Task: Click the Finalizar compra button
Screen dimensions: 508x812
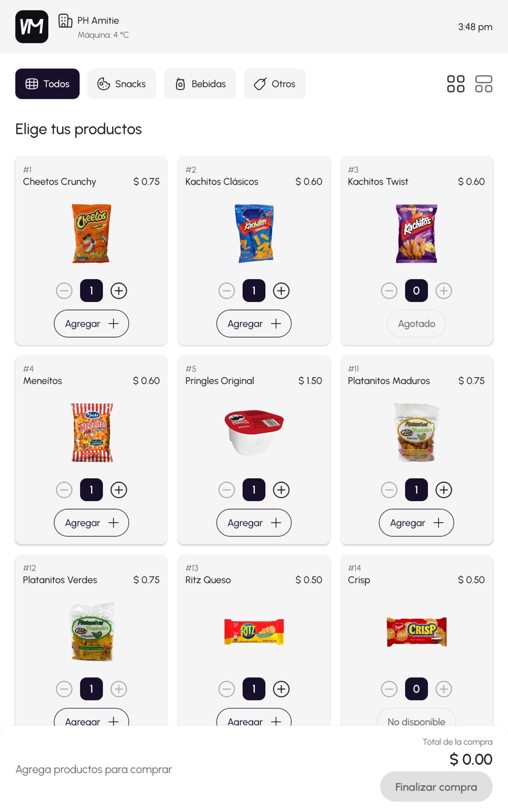Action: click(436, 787)
